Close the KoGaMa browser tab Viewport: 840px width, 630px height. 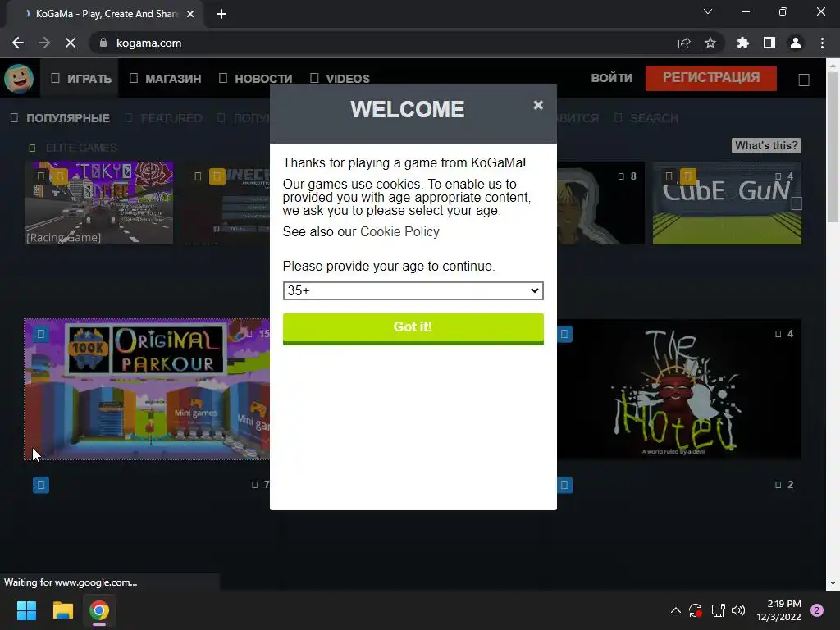coord(190,14)
